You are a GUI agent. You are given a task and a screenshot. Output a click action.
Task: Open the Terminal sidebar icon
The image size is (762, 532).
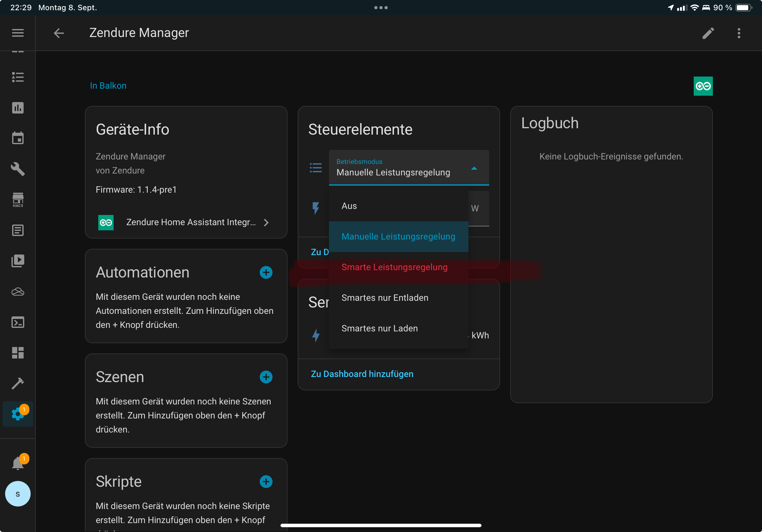18,322
